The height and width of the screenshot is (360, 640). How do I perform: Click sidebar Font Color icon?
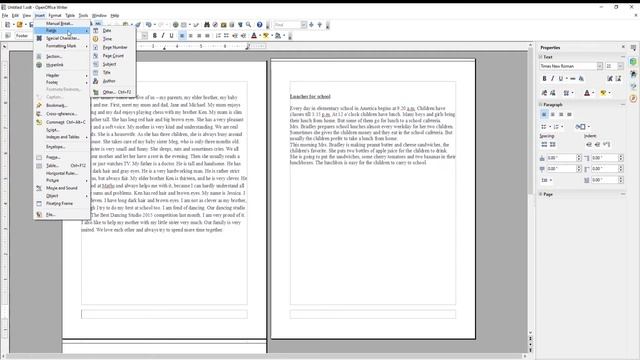(587, 93)
